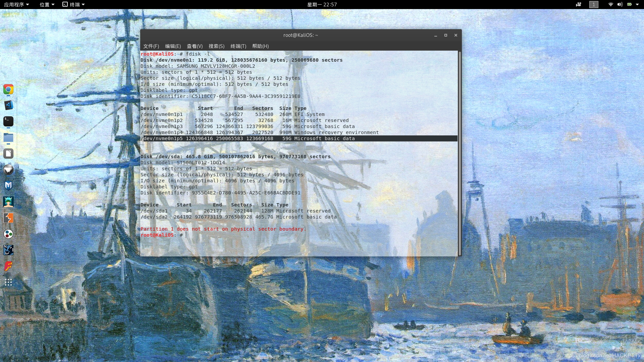This screenshot has height=362, width=644.
Task: Open Burp Suite from the dock
Action: pos(8,218)
